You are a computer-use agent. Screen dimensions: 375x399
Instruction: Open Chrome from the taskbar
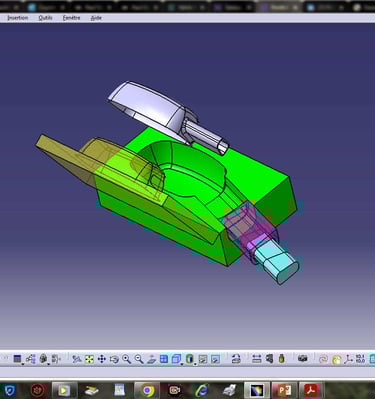point(147,390)
